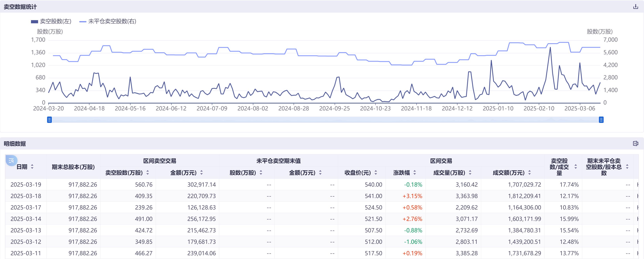Sort by 期末未平仓卖空股数/股本总数 column

(x=627, y=167)
